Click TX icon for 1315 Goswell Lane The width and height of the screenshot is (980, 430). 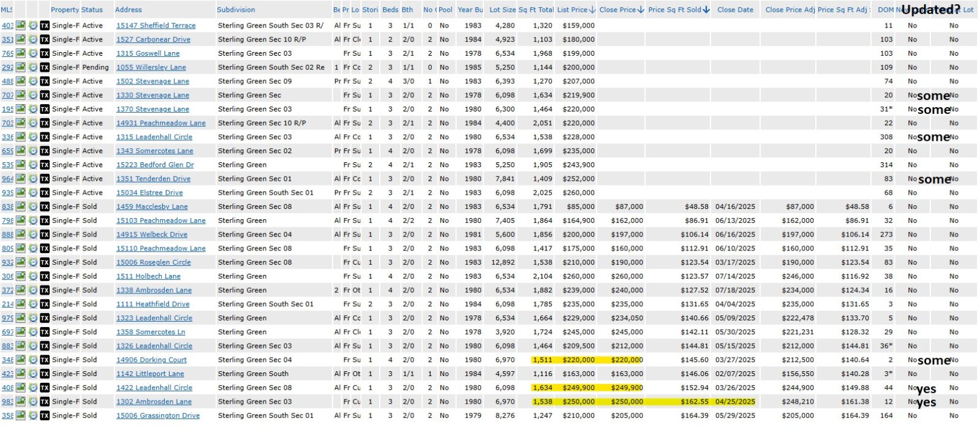pyautogui.click(x=45, y=54)
